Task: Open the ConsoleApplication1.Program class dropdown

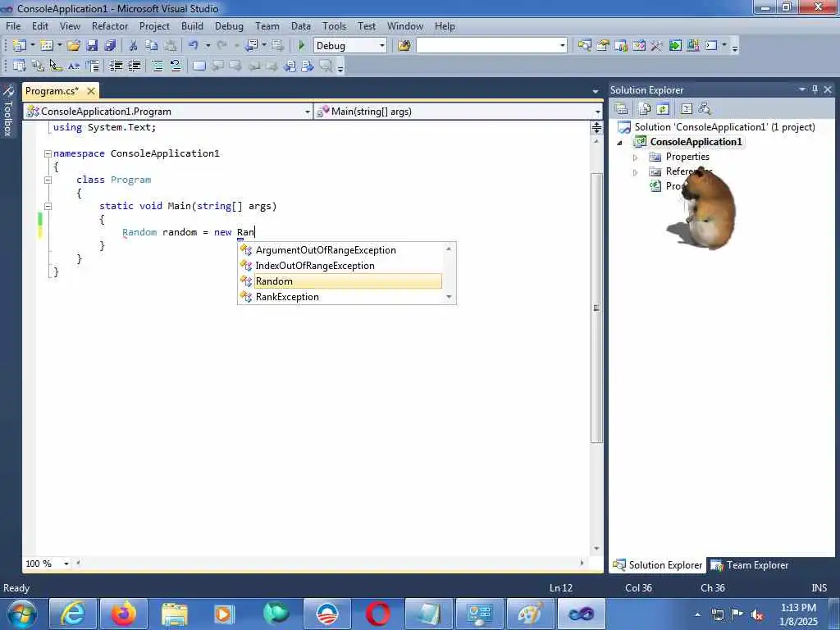Action: pyautogui.click(x=307, y=112)
